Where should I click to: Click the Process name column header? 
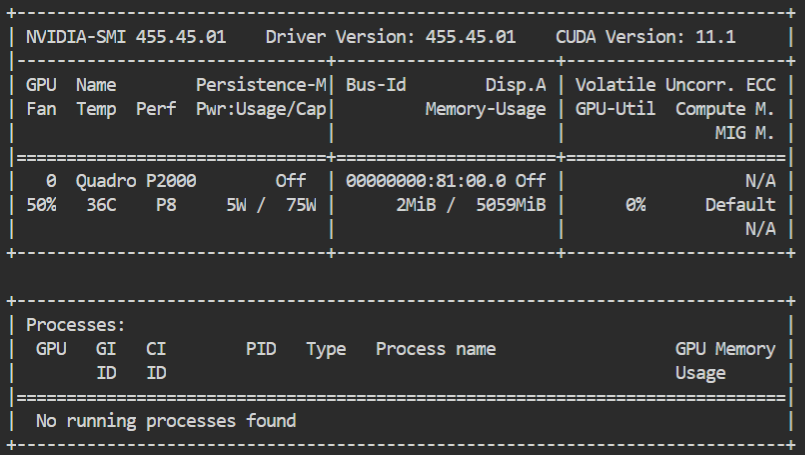click(x=436, y=349)
